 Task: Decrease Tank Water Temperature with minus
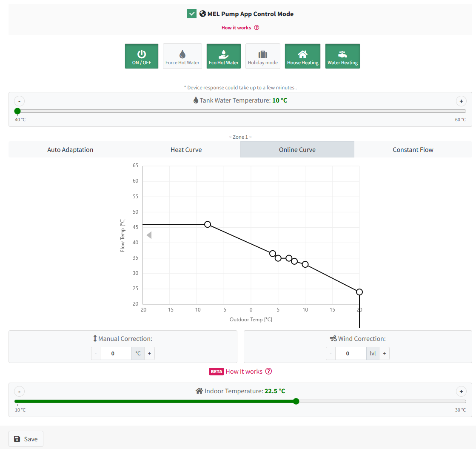(20, 101)
